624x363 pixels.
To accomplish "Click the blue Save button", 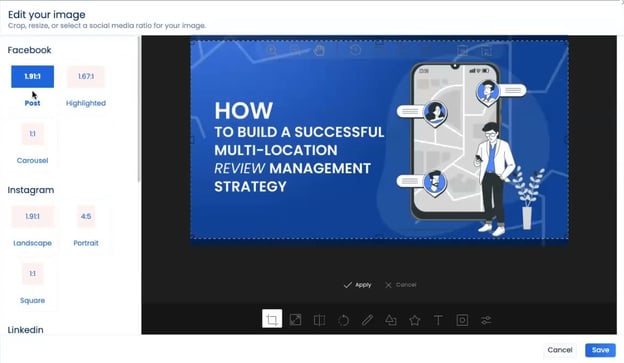I will coord(600,350).
